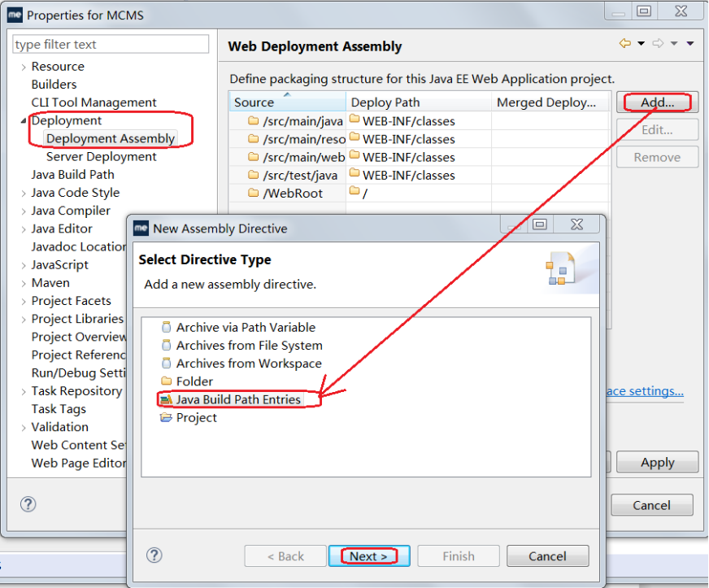Image resolution: width=709 pixels, height=588 pixels.
Task: Select Task Tags in the tree
Action: click(x=59, y=409)
